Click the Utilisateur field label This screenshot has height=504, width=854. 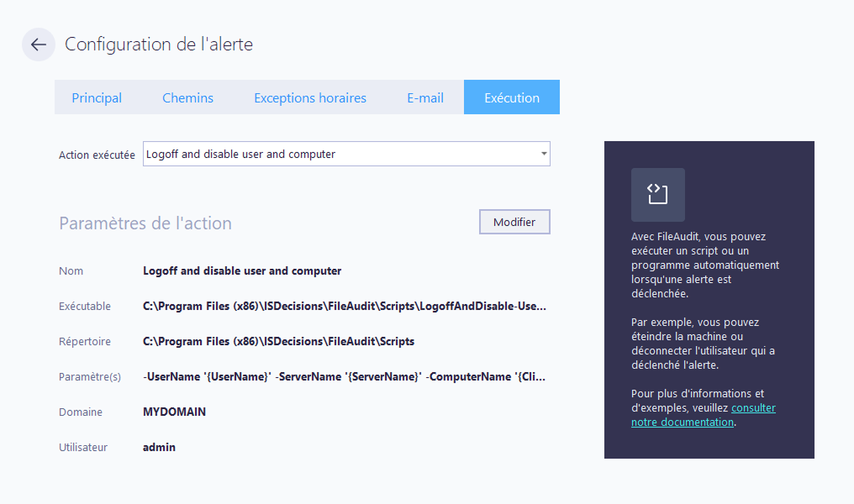click(x=82, y=447)
